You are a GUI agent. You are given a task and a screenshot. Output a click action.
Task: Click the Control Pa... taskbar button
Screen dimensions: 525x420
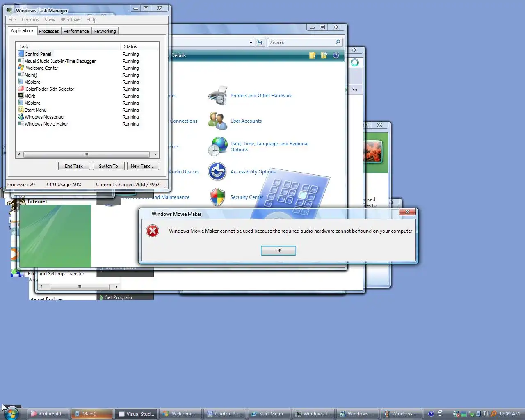click(x=224, y=414)
